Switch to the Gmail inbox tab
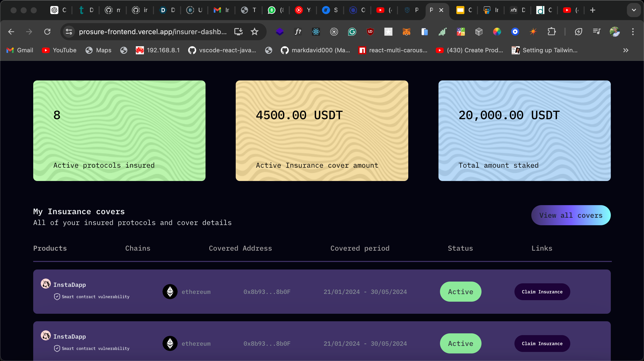 [x=221, y=10]
